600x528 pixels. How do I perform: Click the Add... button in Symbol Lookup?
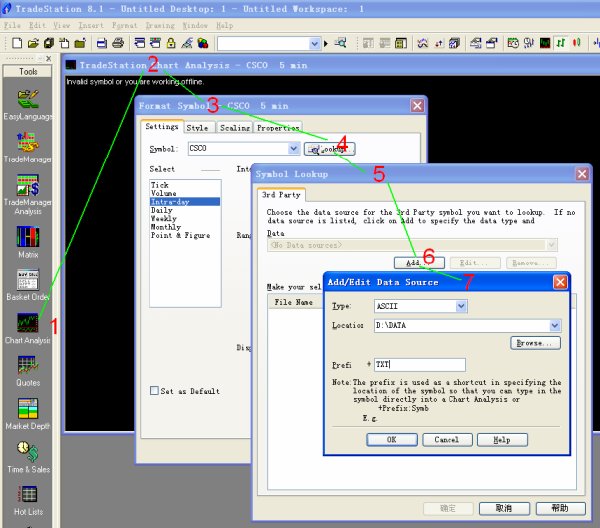click(419, 263)
